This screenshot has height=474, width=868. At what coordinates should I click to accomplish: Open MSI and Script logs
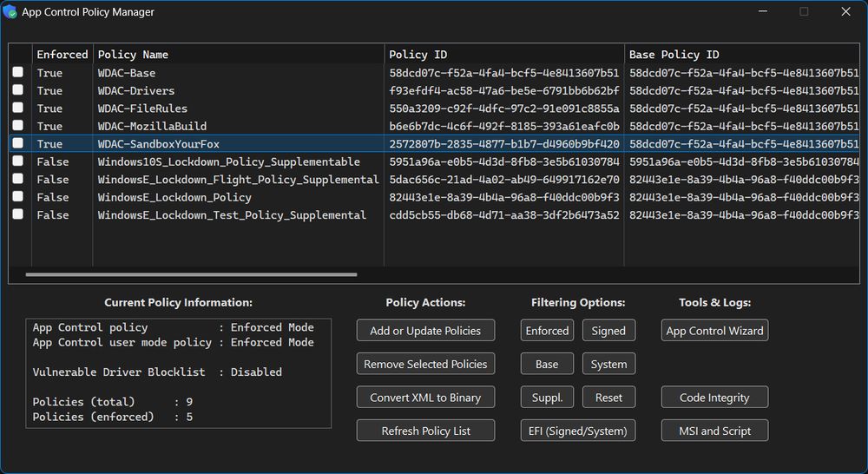click(714, 431)
